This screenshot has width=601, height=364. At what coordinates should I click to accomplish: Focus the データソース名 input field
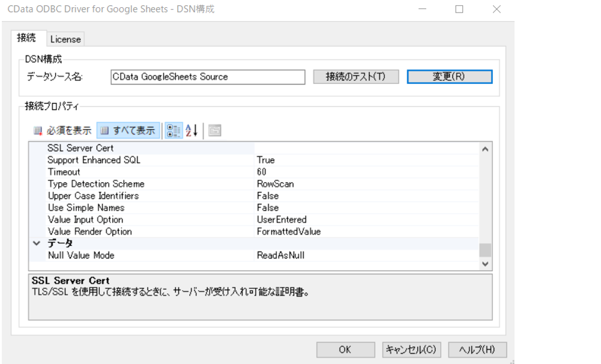(208, 77)
